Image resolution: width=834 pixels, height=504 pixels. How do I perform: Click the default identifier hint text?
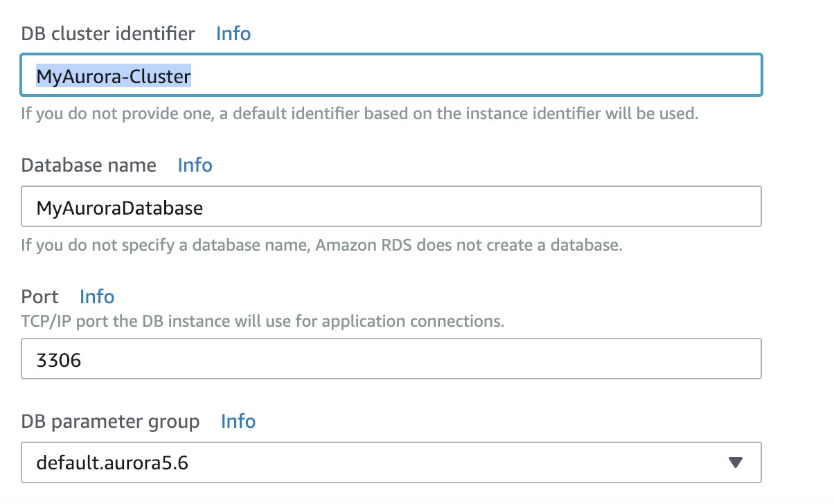pyautogui.click(x=359, y=114)
